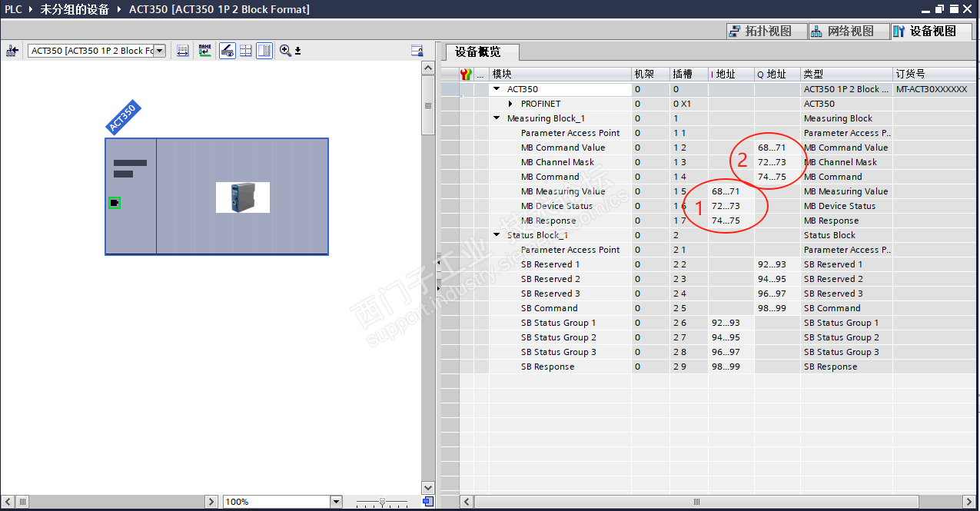The image size is (980, 511).
Task: Click the I address 98...99 cell
Action: pos(731,367)
